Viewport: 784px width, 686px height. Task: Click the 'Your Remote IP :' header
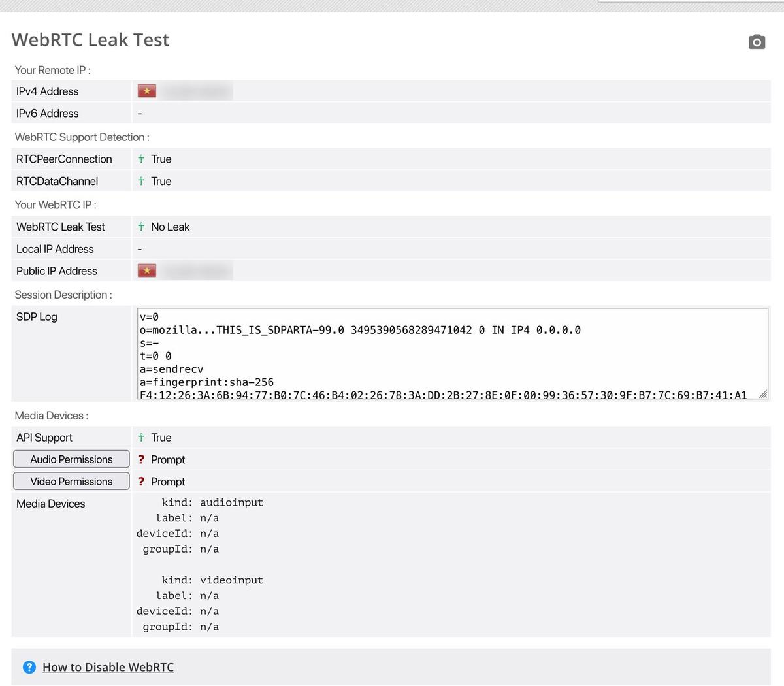click(x=53, y=70)
